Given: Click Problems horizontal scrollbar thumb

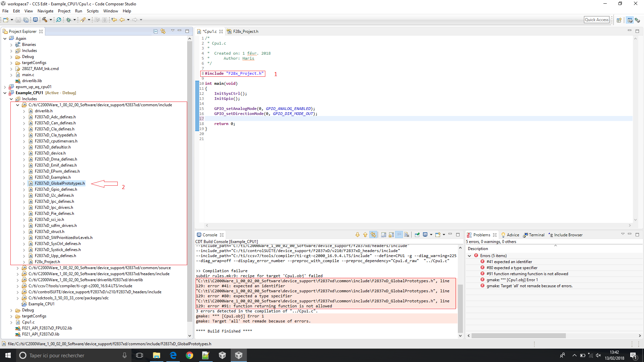Looking at the screenshot, I should click(519, 336).
